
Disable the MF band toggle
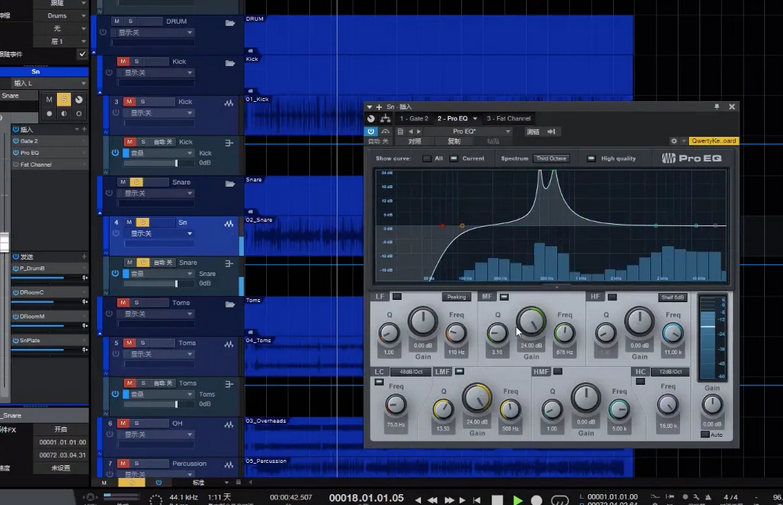coord(504,297)
